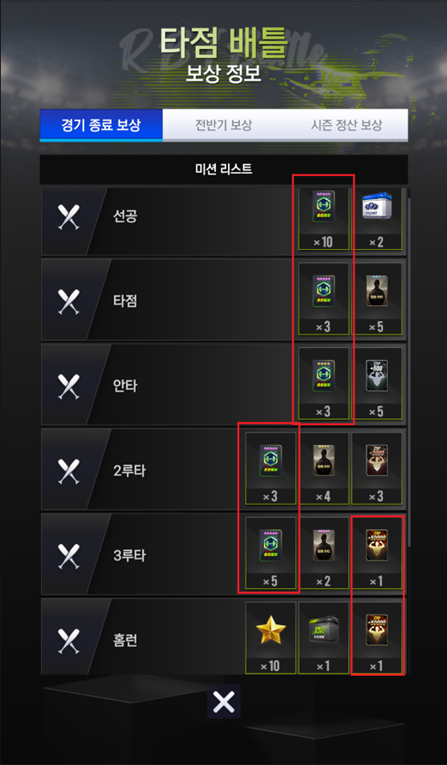Select the green box x1 reward in 홈런 row

[x=323, y=638]
